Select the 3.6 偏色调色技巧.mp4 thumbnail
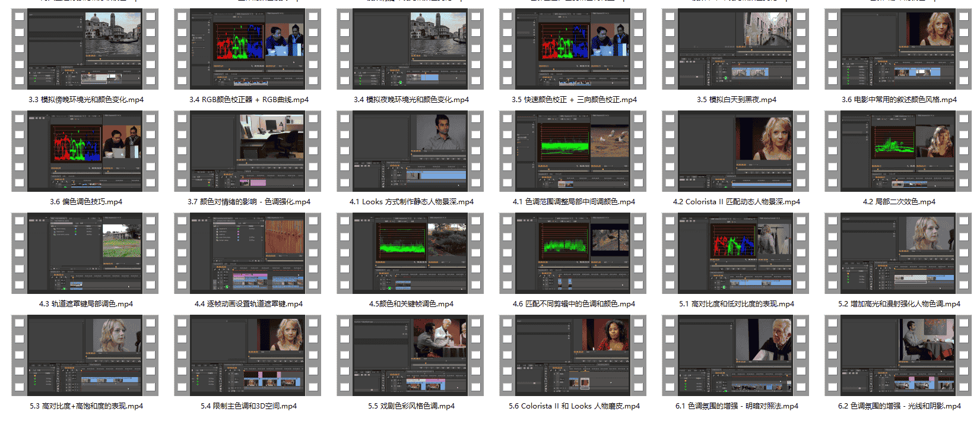The width and height of the screenshot is (980, 421). tap(85, 151)
